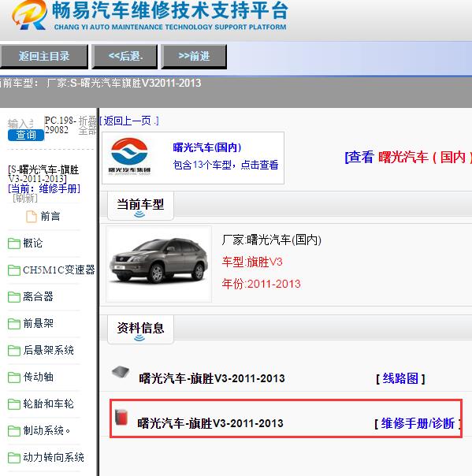Click the 厂家:曙光汽车(国内) text

click(271, 240)
